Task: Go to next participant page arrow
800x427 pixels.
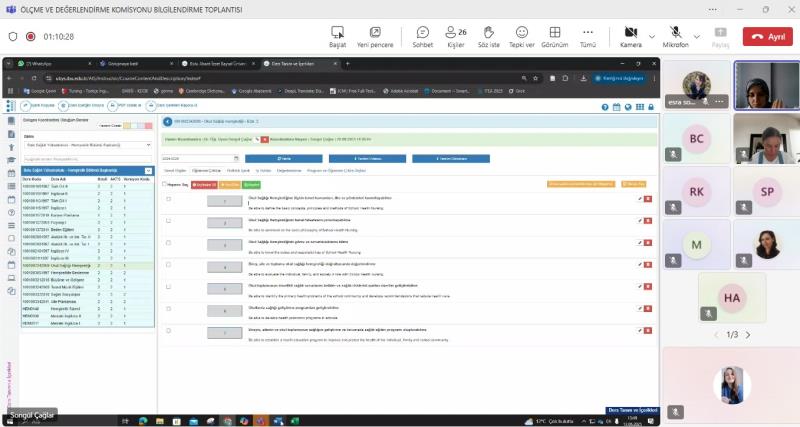Action: [748, 334]
